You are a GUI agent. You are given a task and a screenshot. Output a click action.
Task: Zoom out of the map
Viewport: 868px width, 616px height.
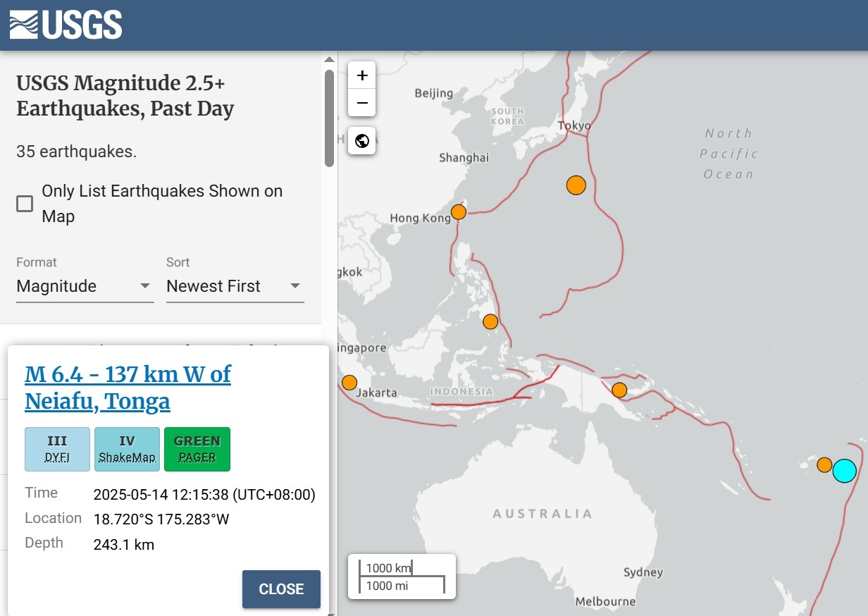click(x=362, y=103)
